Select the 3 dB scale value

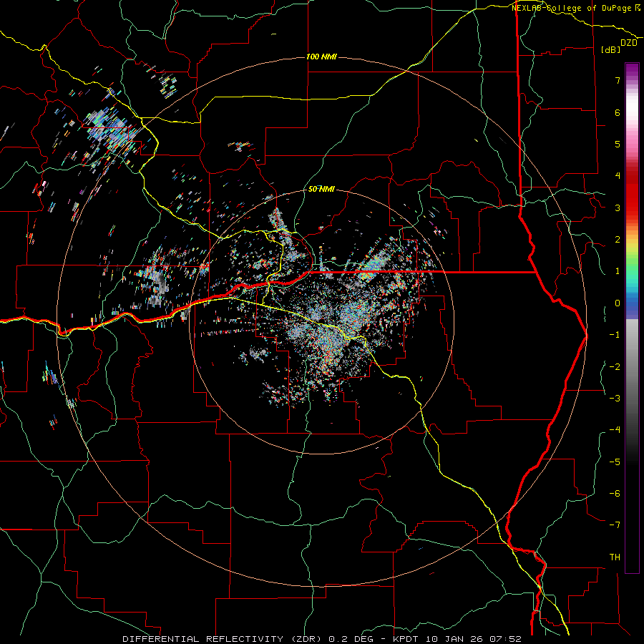[618, 208]
